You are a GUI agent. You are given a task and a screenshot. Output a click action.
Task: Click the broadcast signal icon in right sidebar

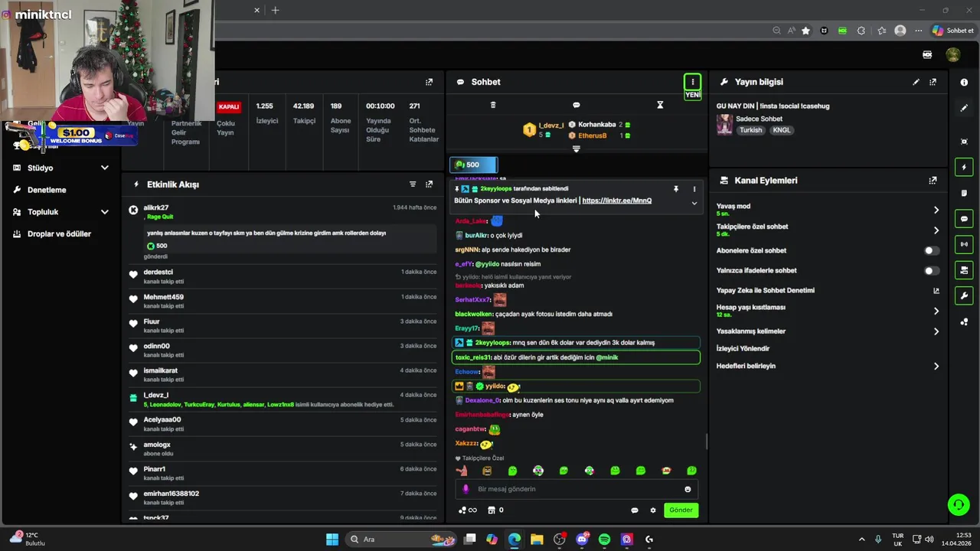click(x=964, y=244)
